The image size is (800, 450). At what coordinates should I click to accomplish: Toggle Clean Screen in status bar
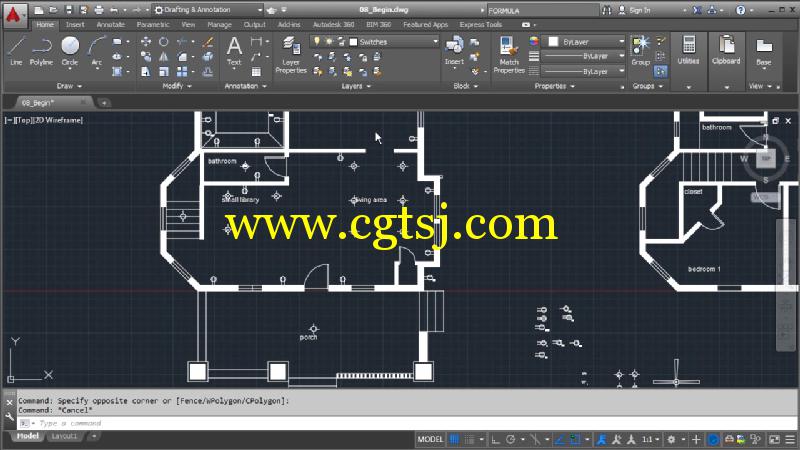[x=774, y=439]
